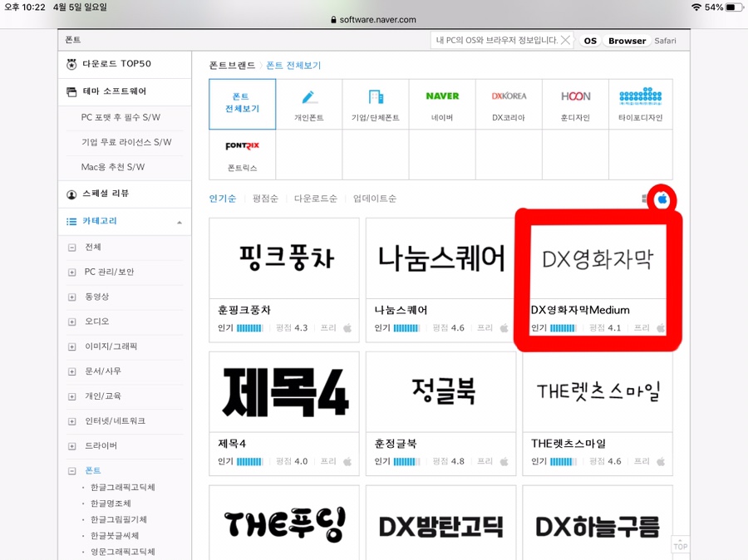748x560 pixels.
Task: Expand the PC 관리/보안 category
Action: point(72,273)
